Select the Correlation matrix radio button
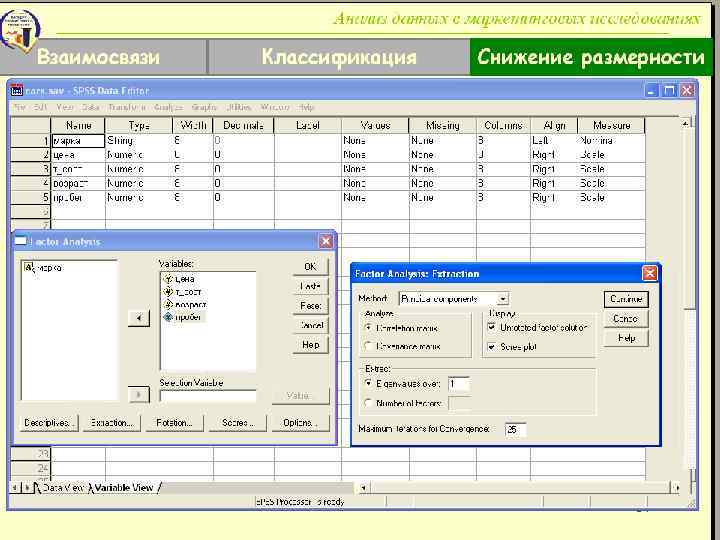The width and height of the screenshot is (720, 540). pyautogui.click(x=369, y=326)
